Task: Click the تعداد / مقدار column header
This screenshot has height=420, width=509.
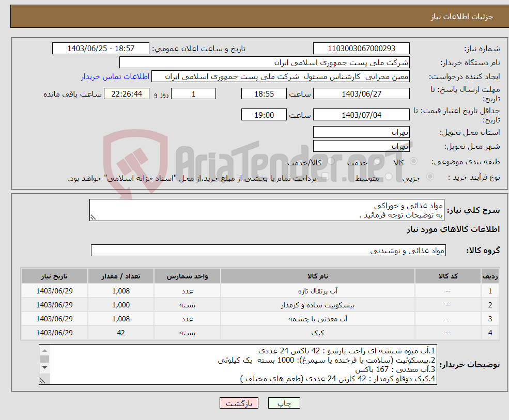Action: [121, 276]
